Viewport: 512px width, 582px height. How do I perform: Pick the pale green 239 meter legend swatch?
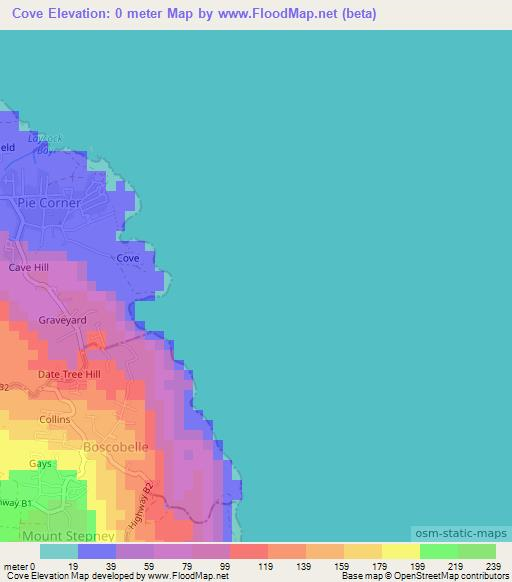point(477,551)
